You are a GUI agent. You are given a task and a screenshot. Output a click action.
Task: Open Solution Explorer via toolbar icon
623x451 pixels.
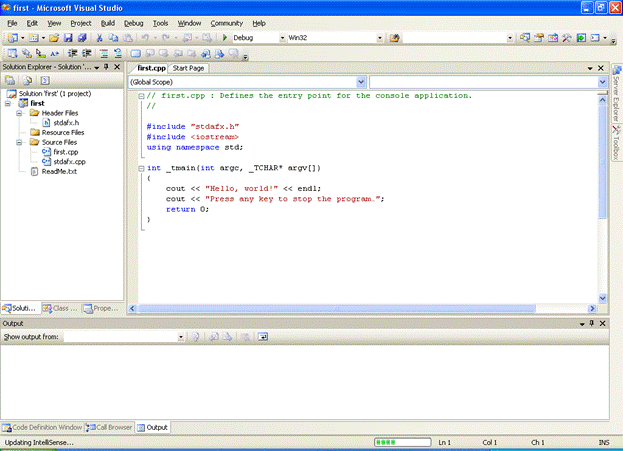pyautogui.click(x=525, y=38)
